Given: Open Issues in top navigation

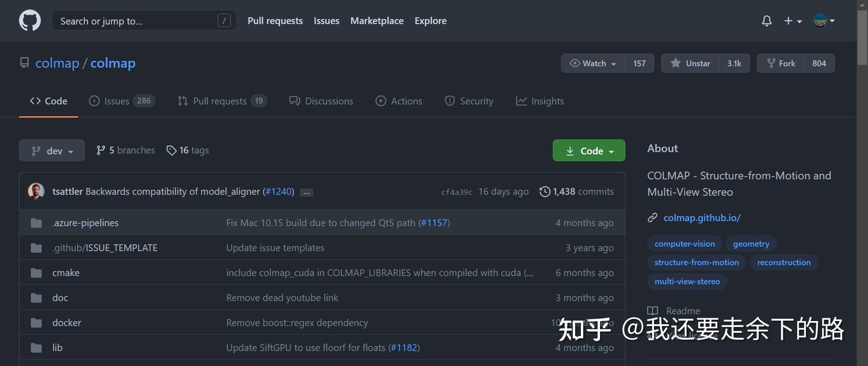Looking at the screenshot, I should [x=327, y=21].
